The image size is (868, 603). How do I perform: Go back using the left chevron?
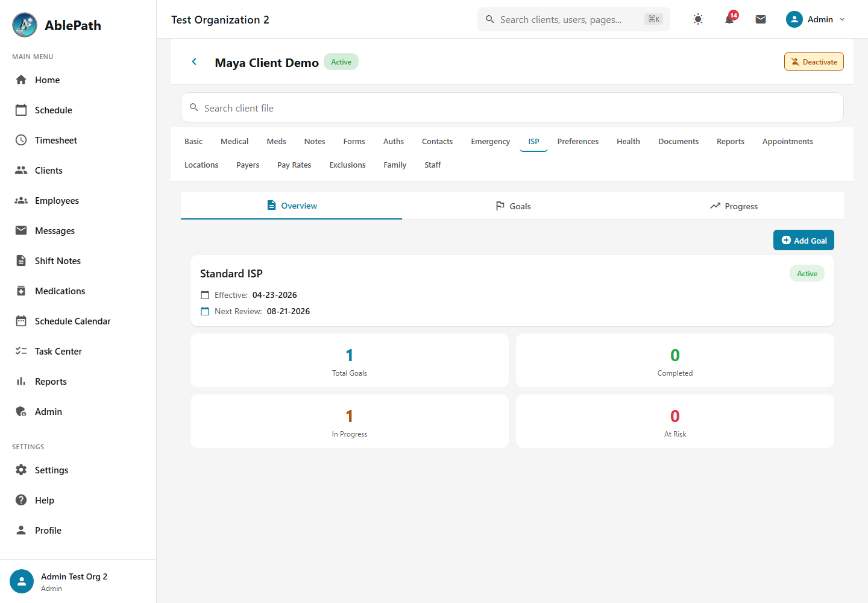tap(194, 62)
